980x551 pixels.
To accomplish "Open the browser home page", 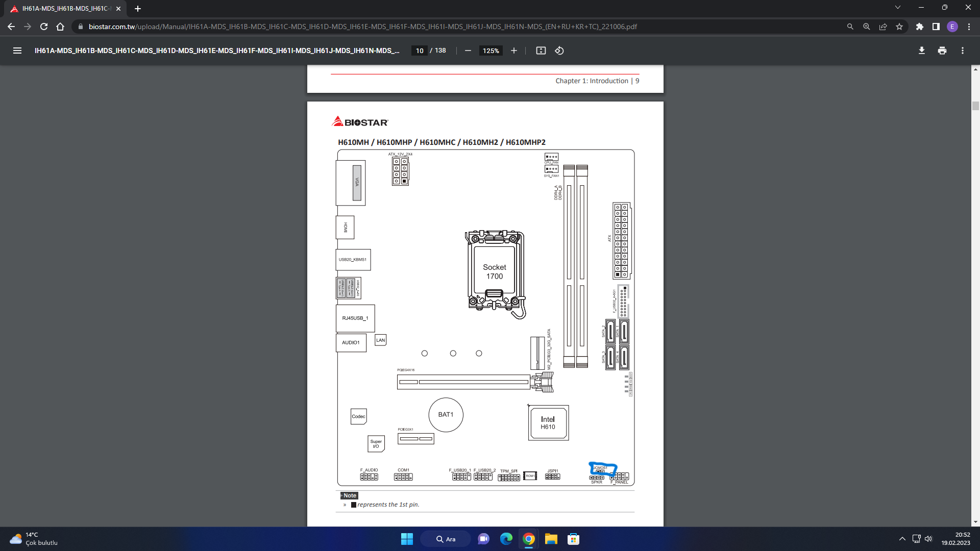I will click(60, 27).
